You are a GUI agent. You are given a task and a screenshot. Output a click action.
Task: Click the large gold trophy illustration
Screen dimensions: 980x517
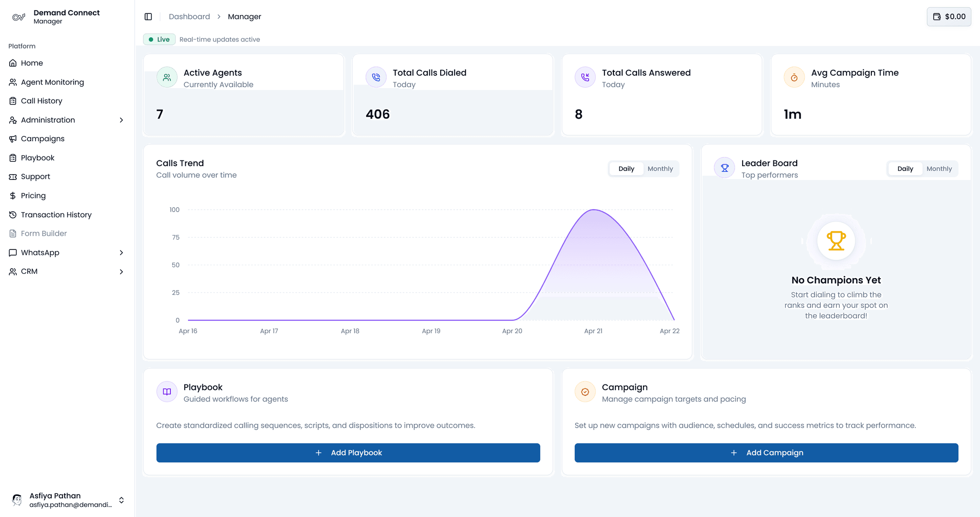click(x=836, y=241)
